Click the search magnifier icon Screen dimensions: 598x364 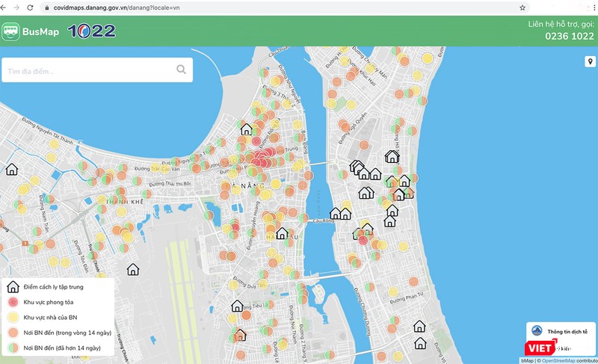(181, 70)
